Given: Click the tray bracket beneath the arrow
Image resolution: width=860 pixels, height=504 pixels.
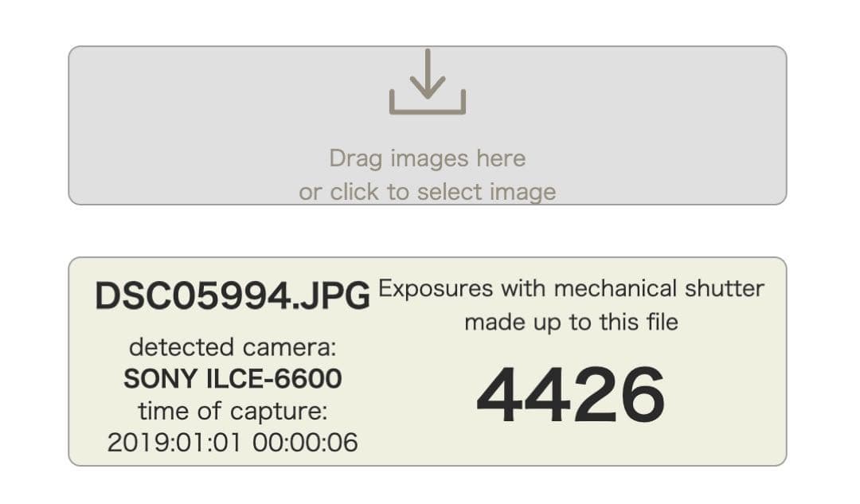Looking at the screenshot, I should pos(428,110).
